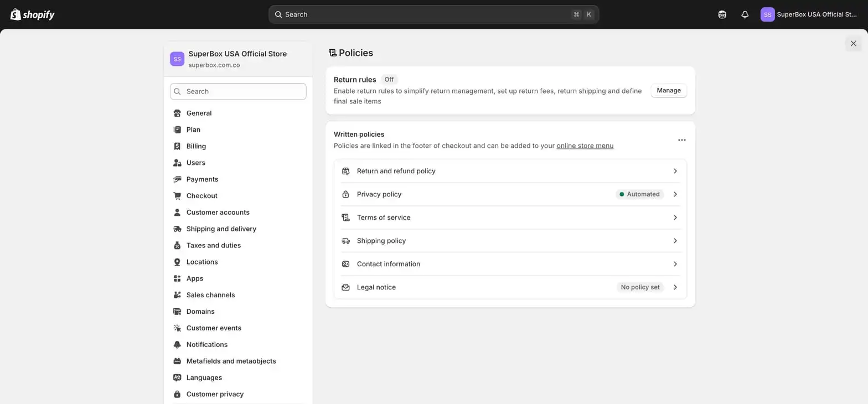
Task: Click the Customer events cursor icon
Action: coord(177,328)
